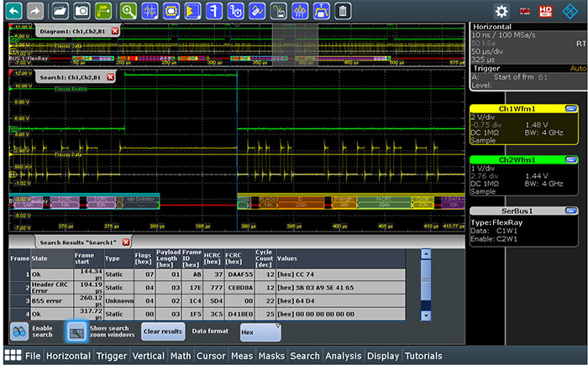Viewport: 588px width, 365px height.
Task: Click the HD mode icon
Action: pyautogui.click(x=546, y=11)
